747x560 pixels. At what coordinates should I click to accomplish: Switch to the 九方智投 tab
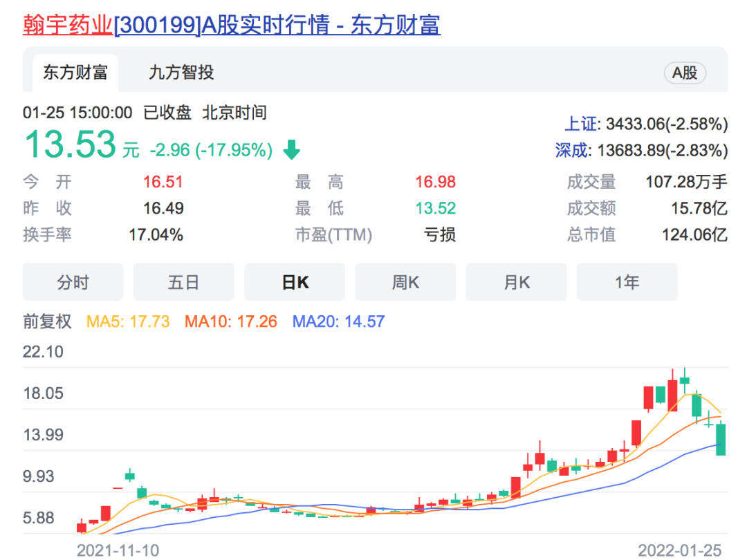(181, 72)
